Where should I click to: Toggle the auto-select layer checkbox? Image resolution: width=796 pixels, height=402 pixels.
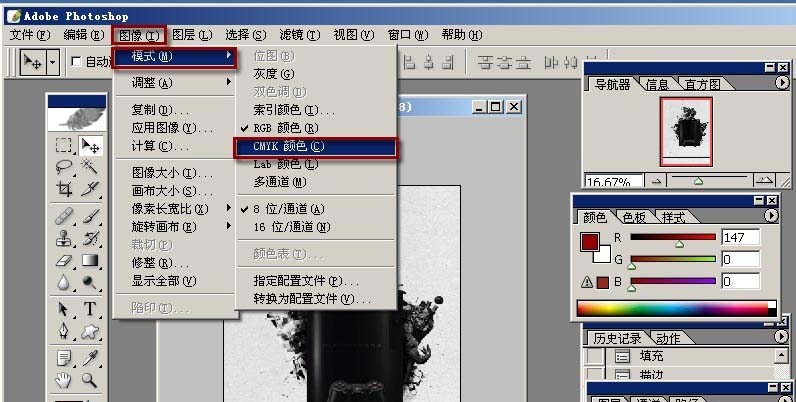coord(76,62)
